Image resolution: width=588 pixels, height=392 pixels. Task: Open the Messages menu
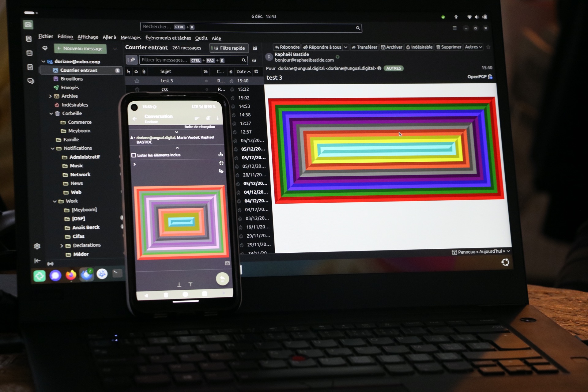[x=131, y=38]
